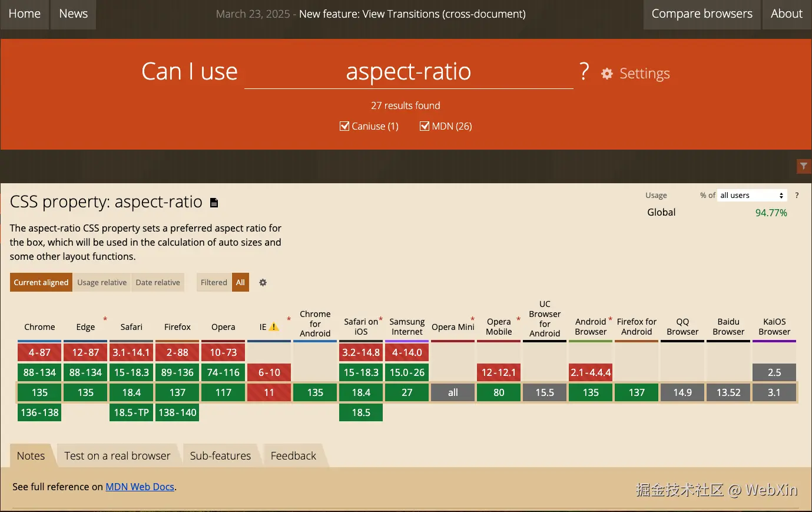
Task: Click the Samsung Internet 15.0-26 cell
Action: [407, 372]
